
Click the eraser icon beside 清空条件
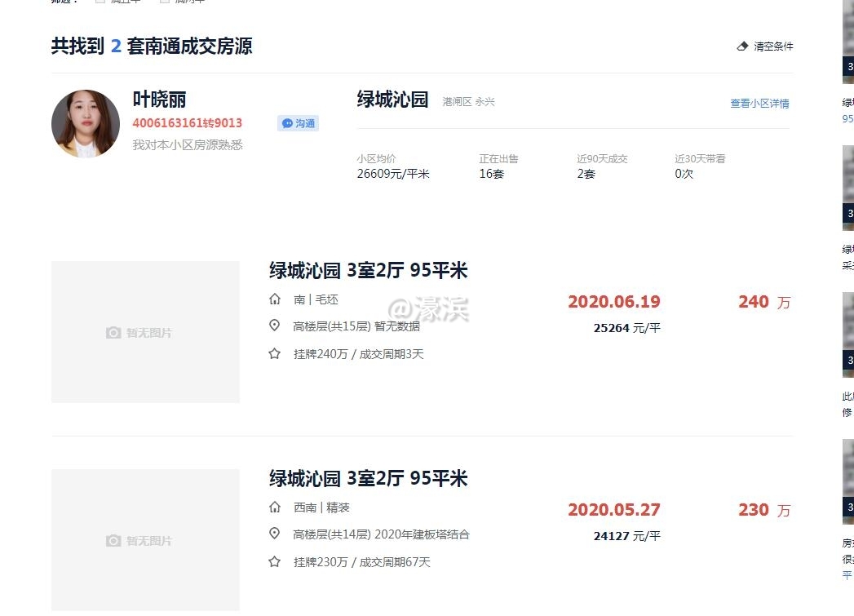pos(741,47)
